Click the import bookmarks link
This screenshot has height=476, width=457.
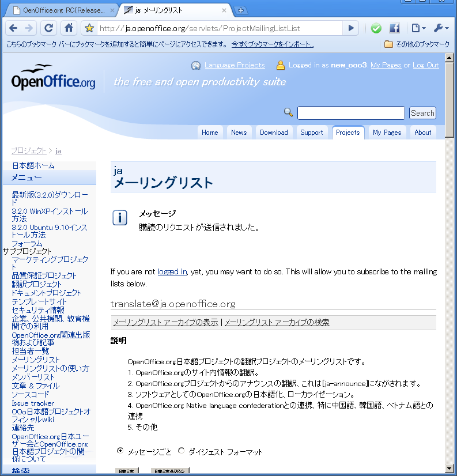pyautogui.click(x=273, y=44)
